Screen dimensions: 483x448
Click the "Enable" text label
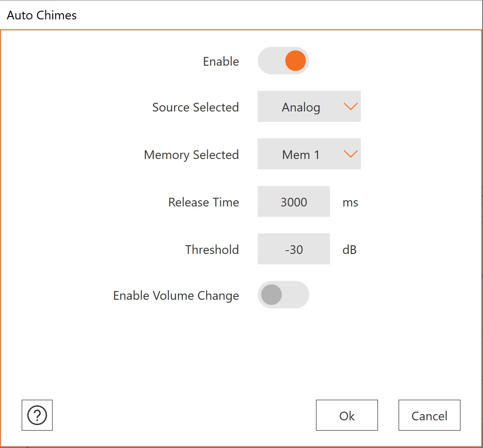click(221, 62)
